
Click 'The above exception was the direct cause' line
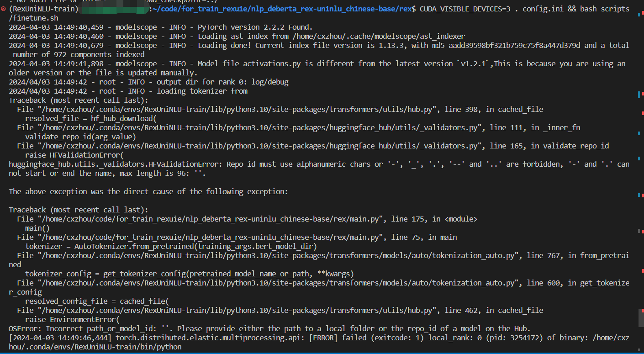point(148,192)
